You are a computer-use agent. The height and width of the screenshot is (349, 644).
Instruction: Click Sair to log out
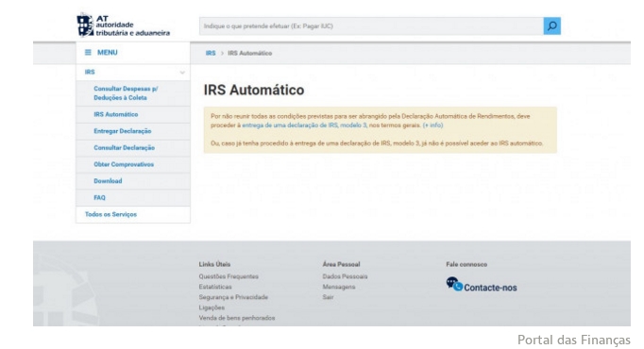[329, 297]
